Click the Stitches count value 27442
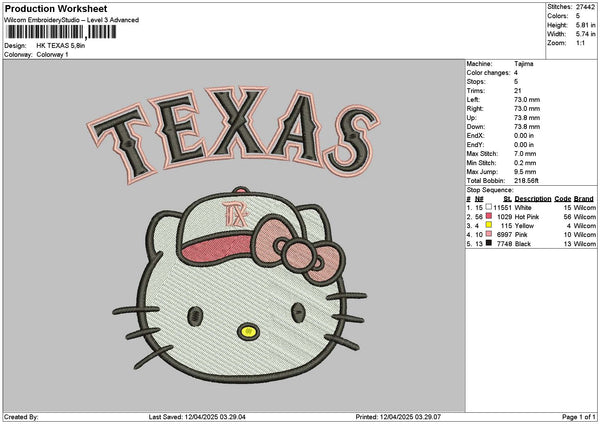This screenshot has width=600, height=424. tap(586, 7)
